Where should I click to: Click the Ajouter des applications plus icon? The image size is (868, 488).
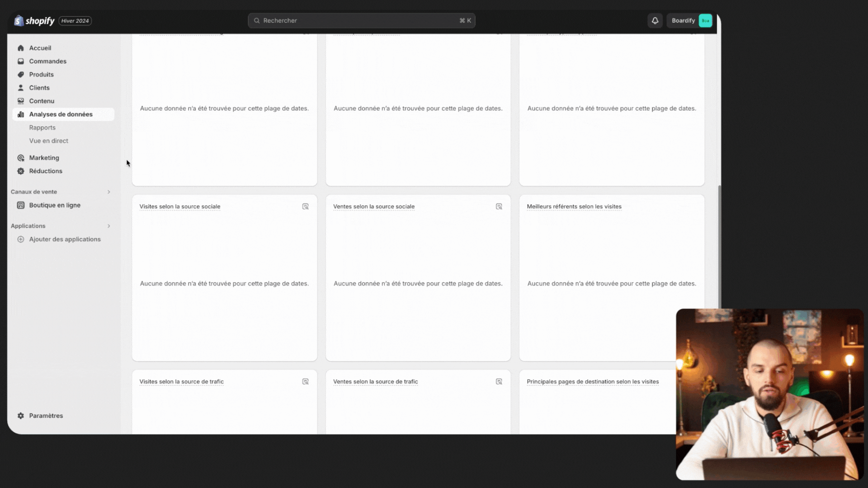tap(21, 239)
